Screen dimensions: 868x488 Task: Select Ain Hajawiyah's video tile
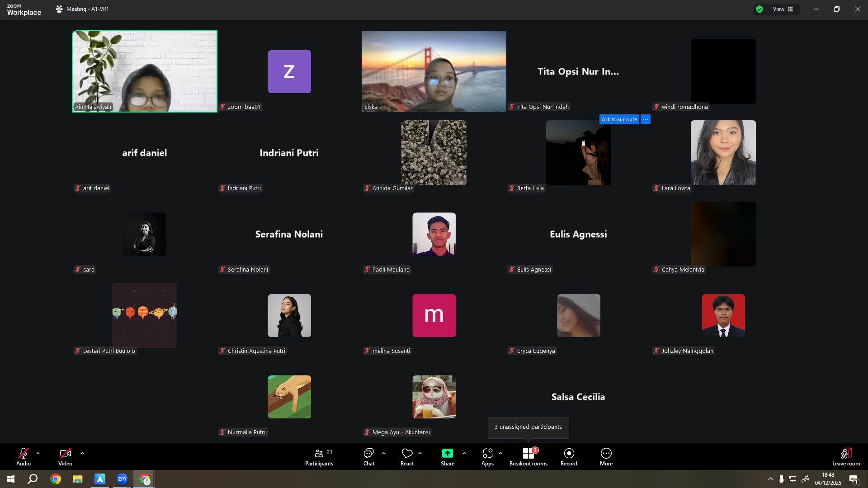(x=145, y=71)
